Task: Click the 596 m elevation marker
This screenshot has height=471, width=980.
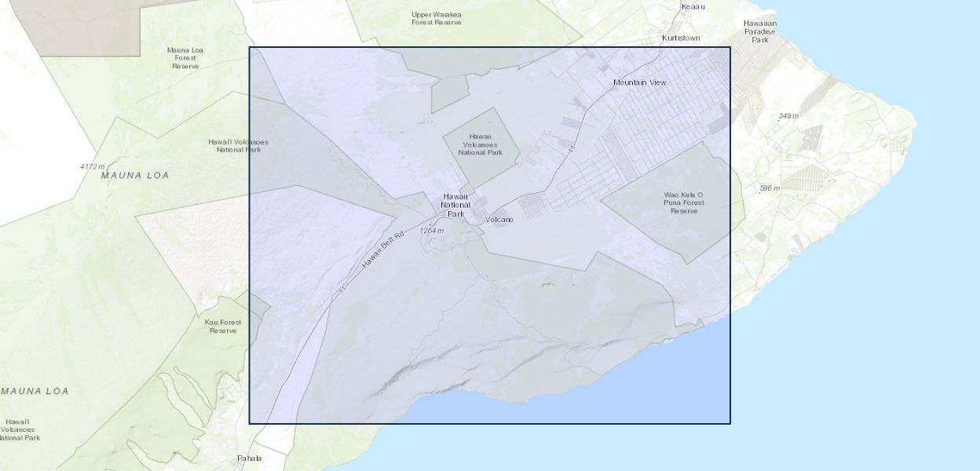Action: pos(770,188)
